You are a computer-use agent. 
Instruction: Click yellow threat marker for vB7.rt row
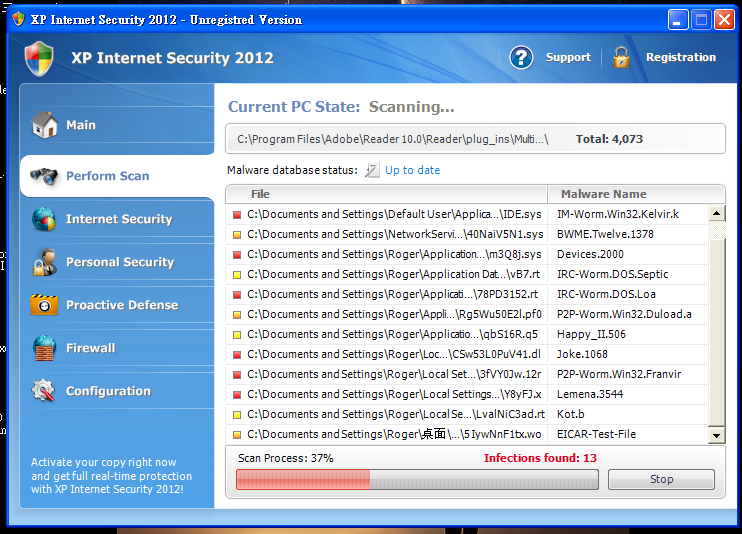tap(237, 275)
